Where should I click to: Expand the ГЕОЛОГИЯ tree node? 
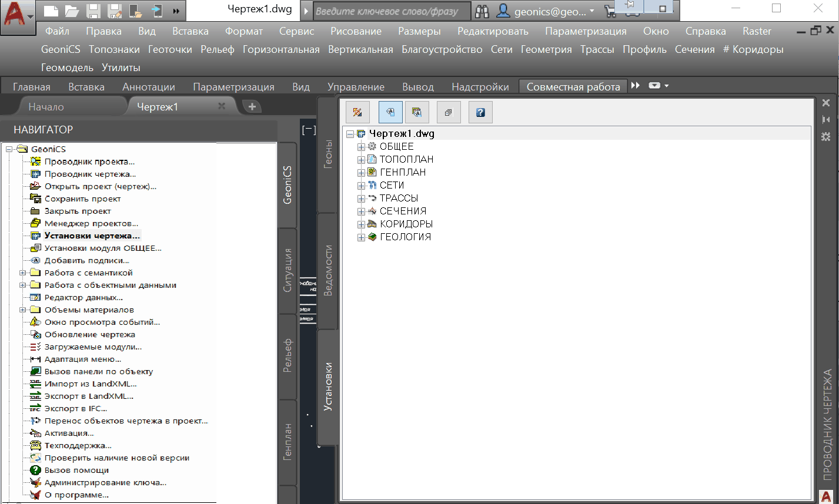click(x=361, y=237)
